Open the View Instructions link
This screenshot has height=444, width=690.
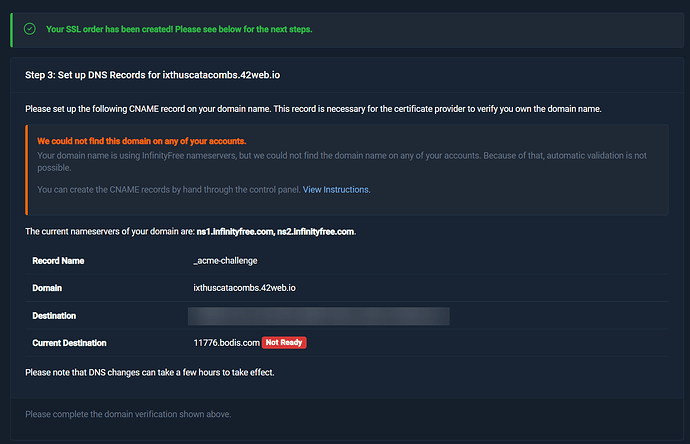(x=336, y=190)
